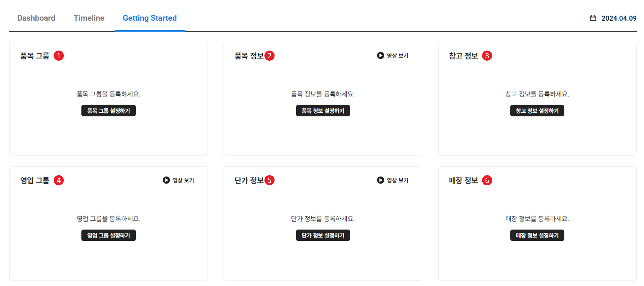Image resolution: width=644 pixels, height=286 pixels.
Task: Play the 품목 정보 video icon
Action: coord(380,55)
